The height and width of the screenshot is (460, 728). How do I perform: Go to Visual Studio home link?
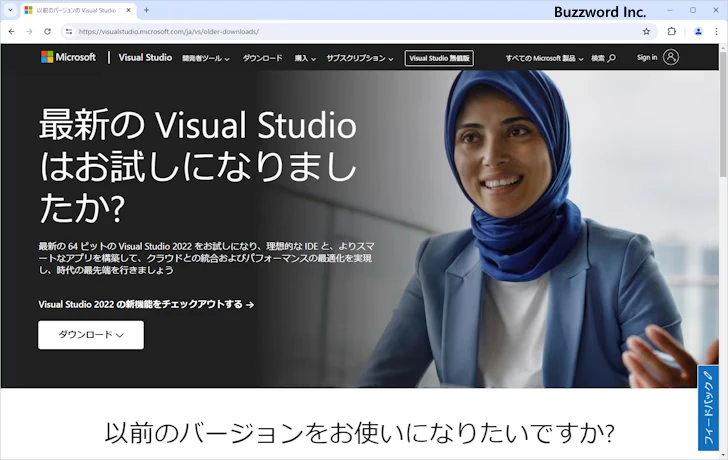(x=145, y=57)
